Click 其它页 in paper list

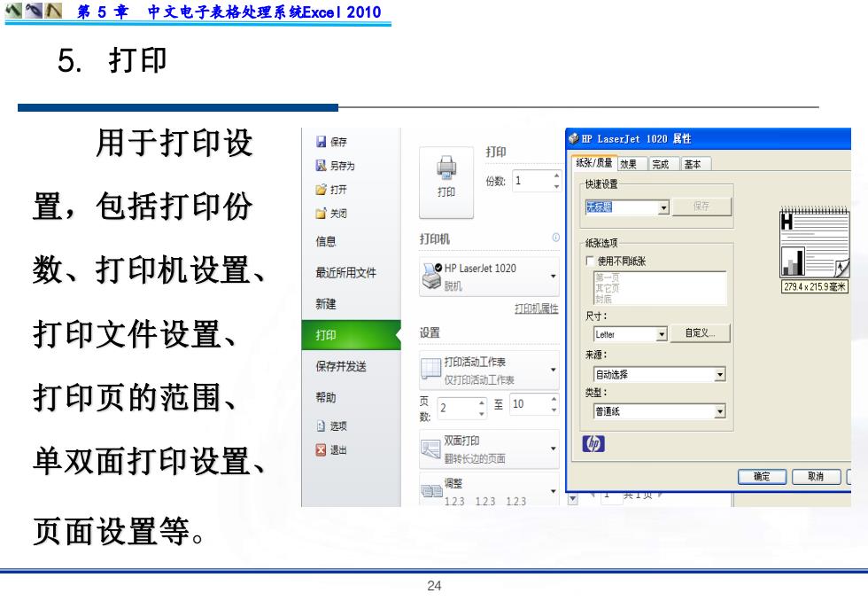tap(607, 288)
